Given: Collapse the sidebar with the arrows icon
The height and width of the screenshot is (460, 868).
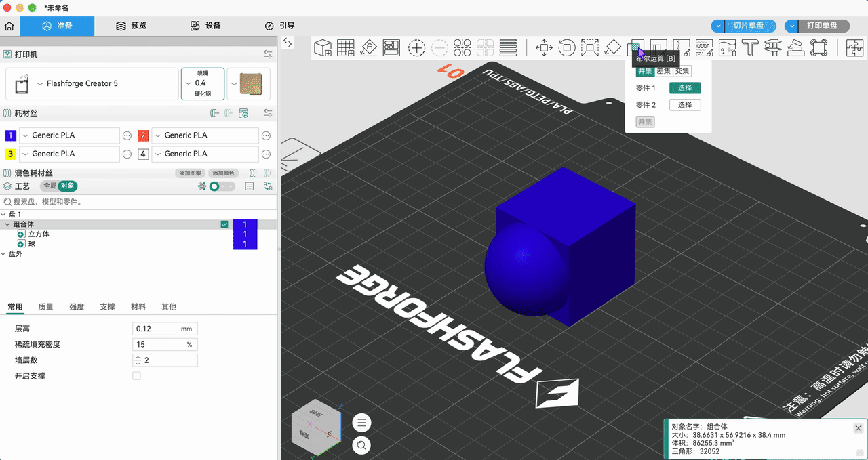Looking at the screenshot, I should tap(288, 43).
